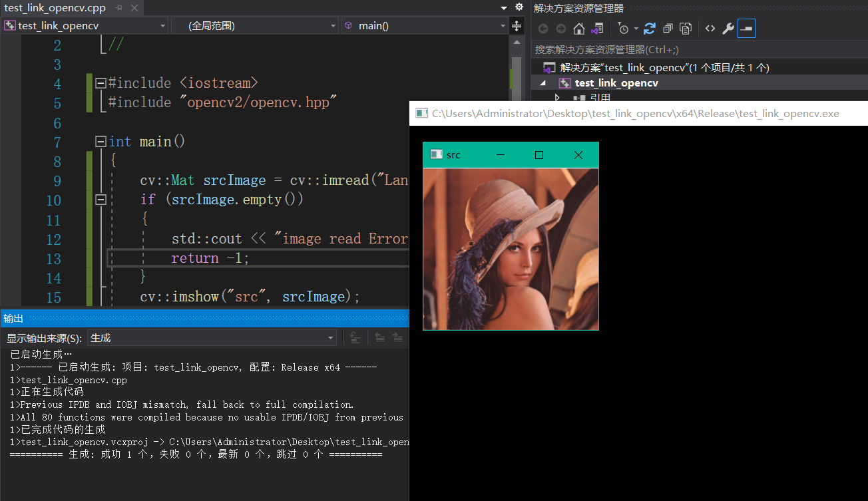This screenshot has width=868, height=501.
Task: Click the line "return -1;" in code
Action: pos(210,258)
